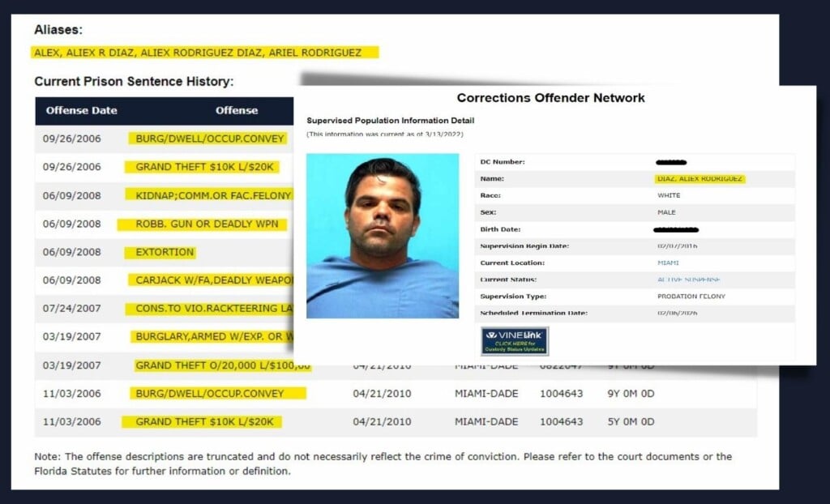The image size is (830, 504).
Task: Select the BURGLARY,ARMED offense from 03/19/2007
Action: tap(212, 337)
